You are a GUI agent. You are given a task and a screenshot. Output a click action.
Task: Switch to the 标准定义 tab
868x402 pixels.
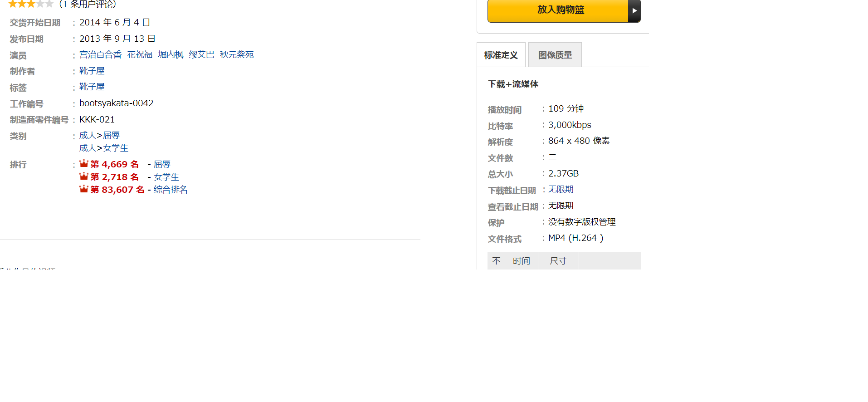(501, 55)
